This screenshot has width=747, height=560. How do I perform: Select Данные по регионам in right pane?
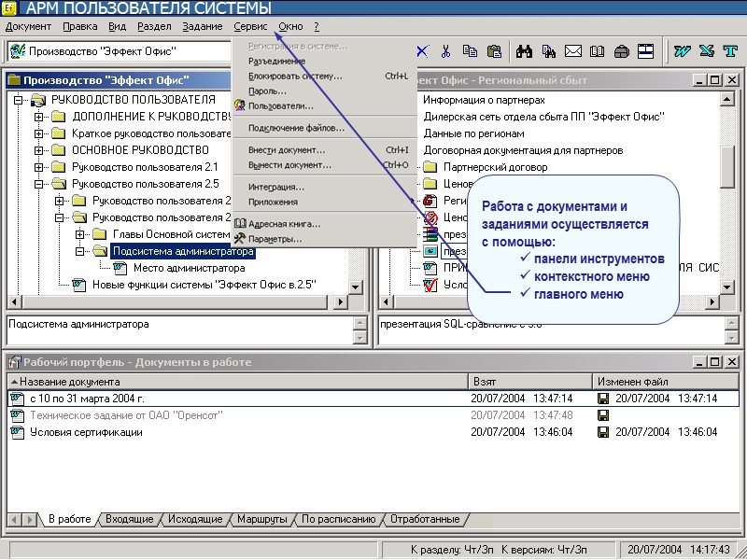coord(474,133)
